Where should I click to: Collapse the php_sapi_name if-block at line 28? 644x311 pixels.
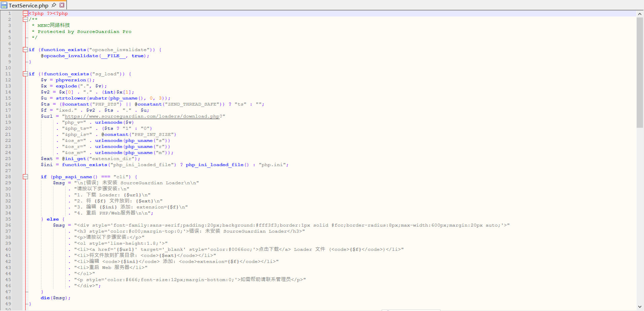pos(25,177)
